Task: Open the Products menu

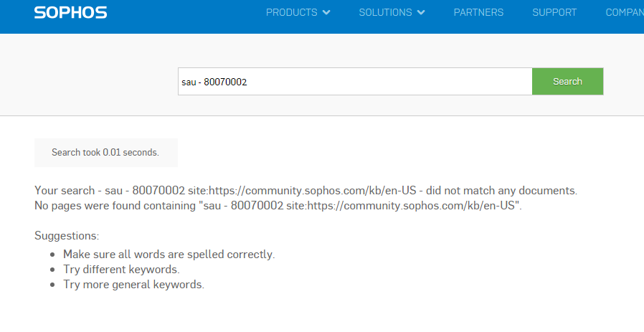Action: point(292,12)
